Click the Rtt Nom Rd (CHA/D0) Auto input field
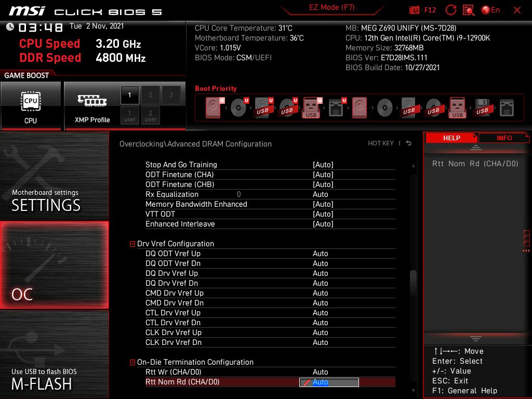The width and height of the screenshot is (532, 399). [329, 382]
